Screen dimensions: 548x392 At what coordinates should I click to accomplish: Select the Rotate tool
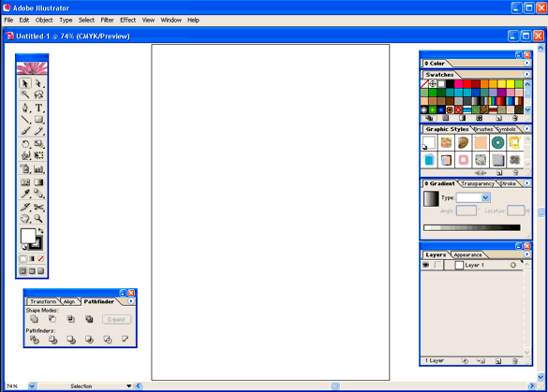coord(24,144)
